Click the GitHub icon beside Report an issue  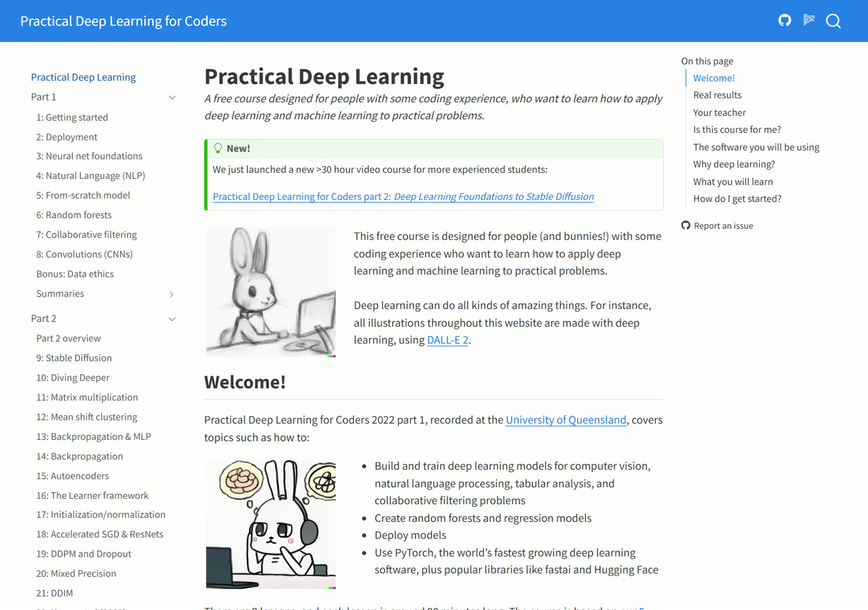[x=686, y=225]
